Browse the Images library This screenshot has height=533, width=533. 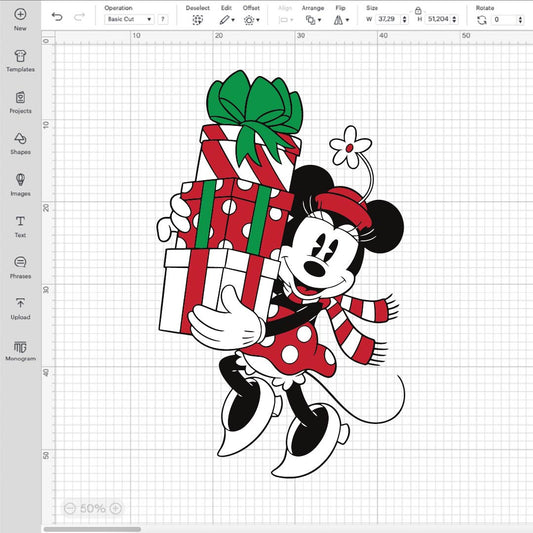pyautogui.click(x=20, y=185)
